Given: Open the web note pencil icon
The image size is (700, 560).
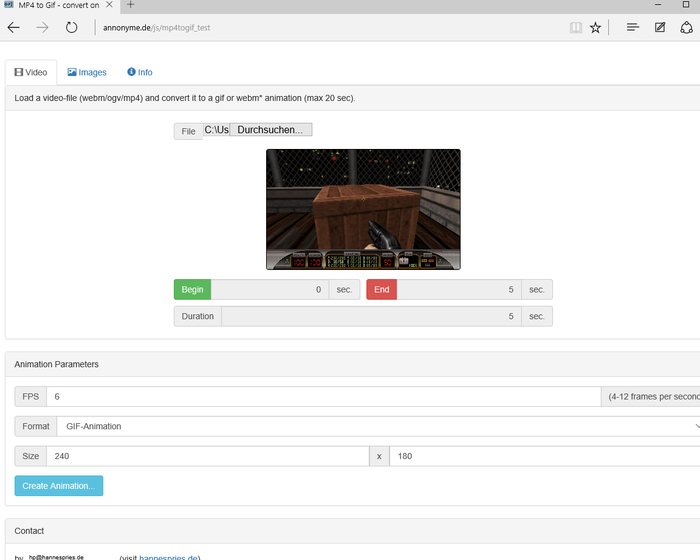Looking at the screenshot, I should coord(660,28).
